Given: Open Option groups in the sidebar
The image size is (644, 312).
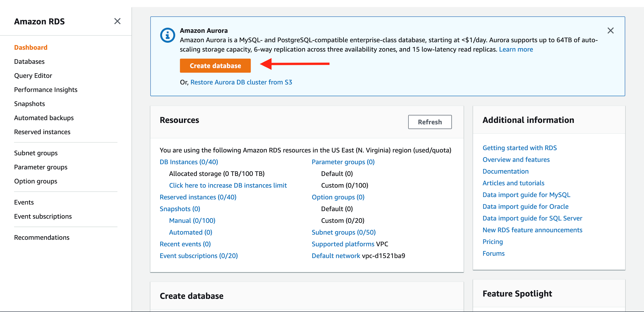Looking at the screenshot, I should [x=36, y=181].
